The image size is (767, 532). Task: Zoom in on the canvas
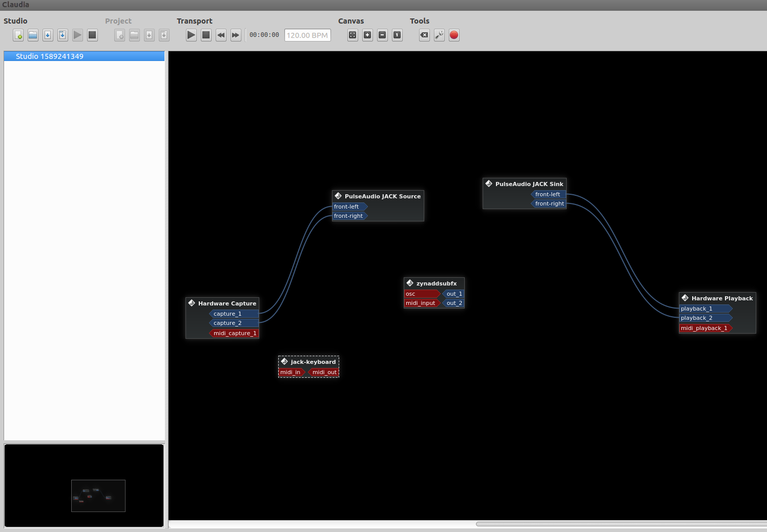367,35
